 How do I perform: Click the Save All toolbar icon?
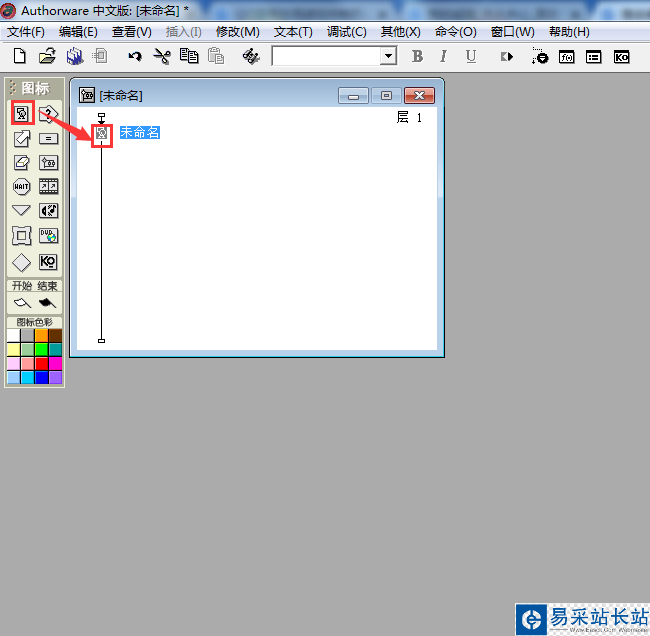point(75,56)
